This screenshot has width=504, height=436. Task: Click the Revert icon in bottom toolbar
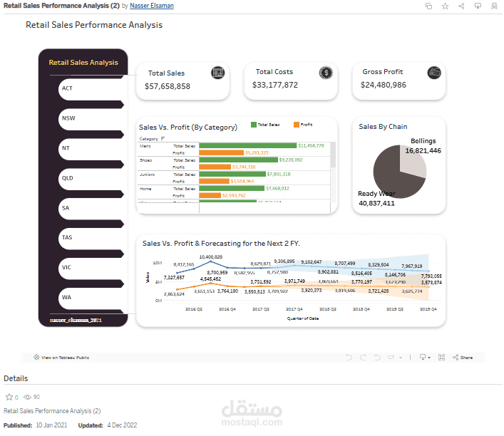[x=377, y=358]
